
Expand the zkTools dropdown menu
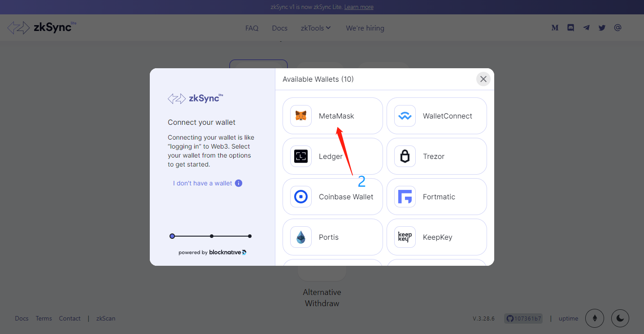[x=316, y=28]
